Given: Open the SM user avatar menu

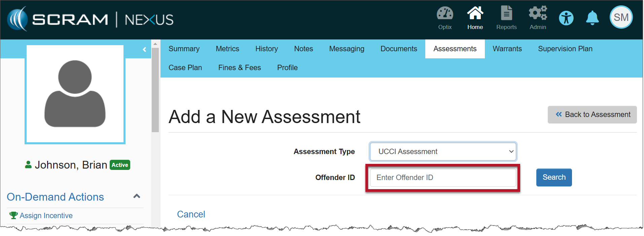Looking at the screenshot, I should 621,18.
